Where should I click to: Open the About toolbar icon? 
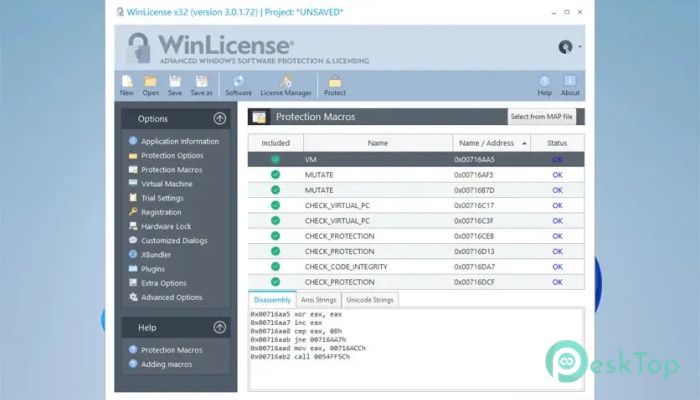tap(570, 85)
